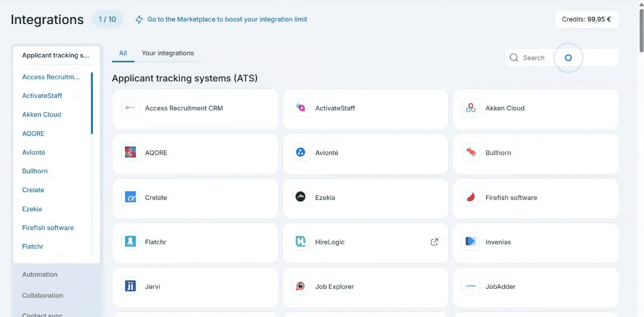Image resolution: width=644 pixels, height=317 pixels.
Task: Click the Bullhorn bull logo icon
Action: click(x=471, y=152)
